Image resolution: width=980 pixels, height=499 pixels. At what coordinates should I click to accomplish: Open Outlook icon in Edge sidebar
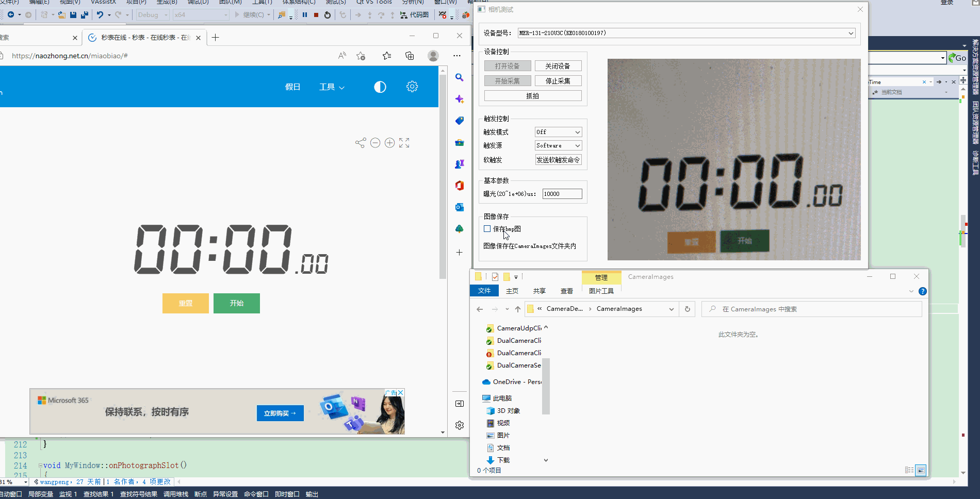pos(459,207)
